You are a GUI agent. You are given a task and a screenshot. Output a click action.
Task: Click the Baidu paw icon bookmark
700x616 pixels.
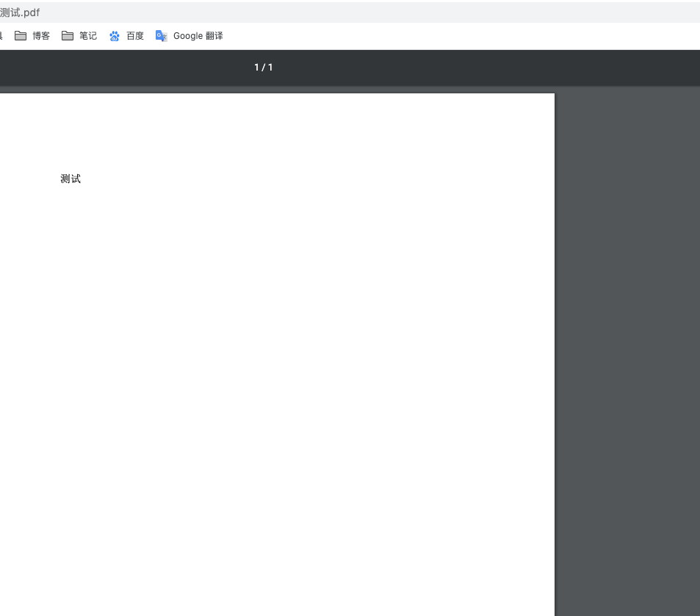point(115,35)
